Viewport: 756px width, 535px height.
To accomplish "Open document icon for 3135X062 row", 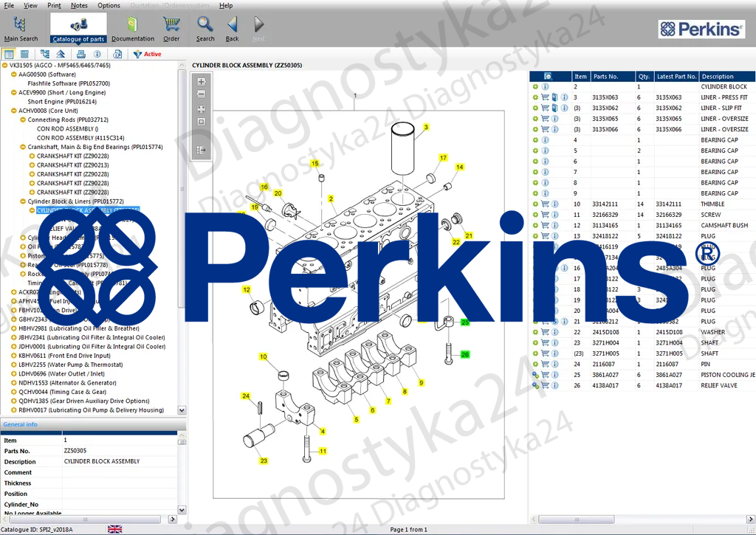I will point(554,108).
